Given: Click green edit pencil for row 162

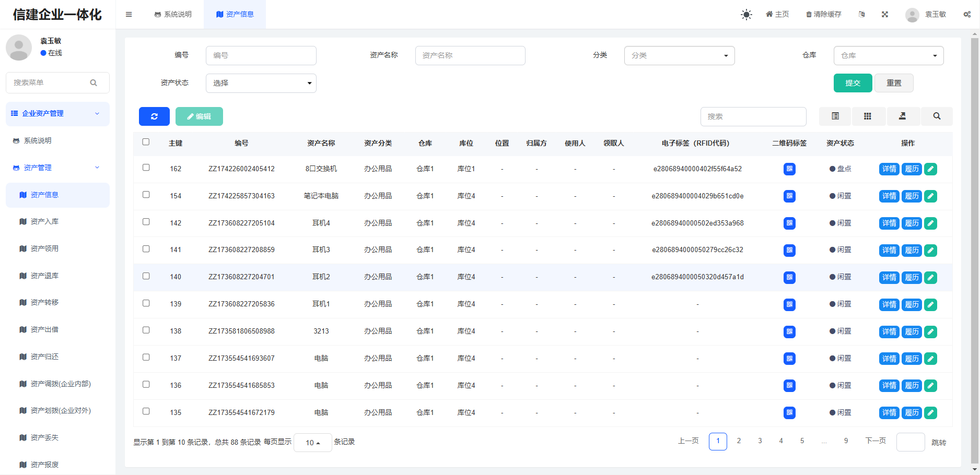Looking at the screenshot, I should [930, 169].
